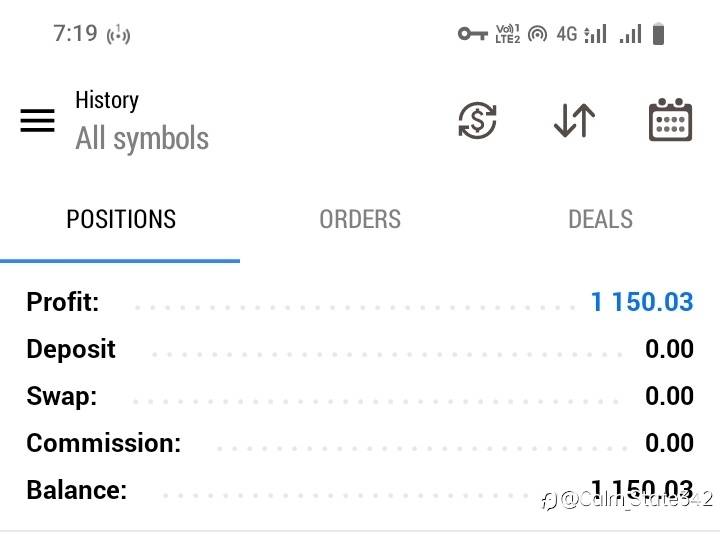Open the All symbols filter
The width and height of the screenshot is (720, 535).
click(142, 139)
